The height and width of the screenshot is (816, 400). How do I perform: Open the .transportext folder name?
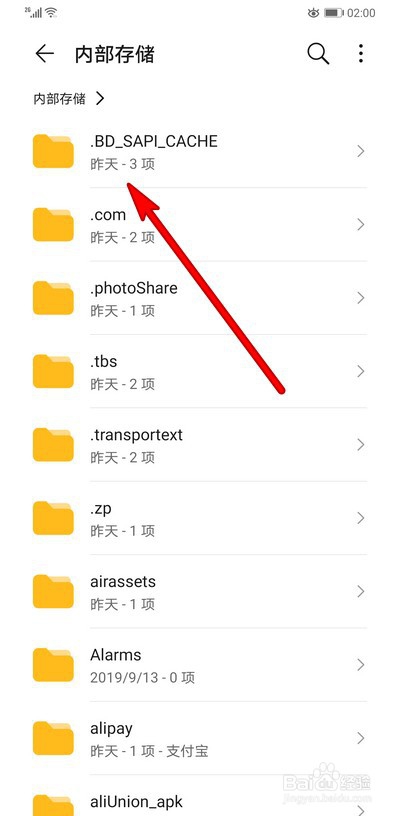tap(136, 435)
